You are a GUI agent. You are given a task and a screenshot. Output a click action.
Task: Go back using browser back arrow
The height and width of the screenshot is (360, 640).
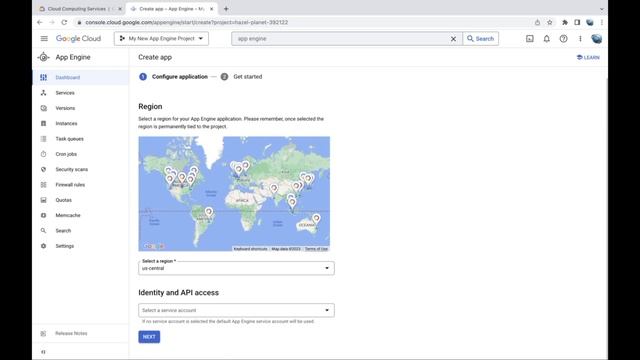[x=40, y=22]
